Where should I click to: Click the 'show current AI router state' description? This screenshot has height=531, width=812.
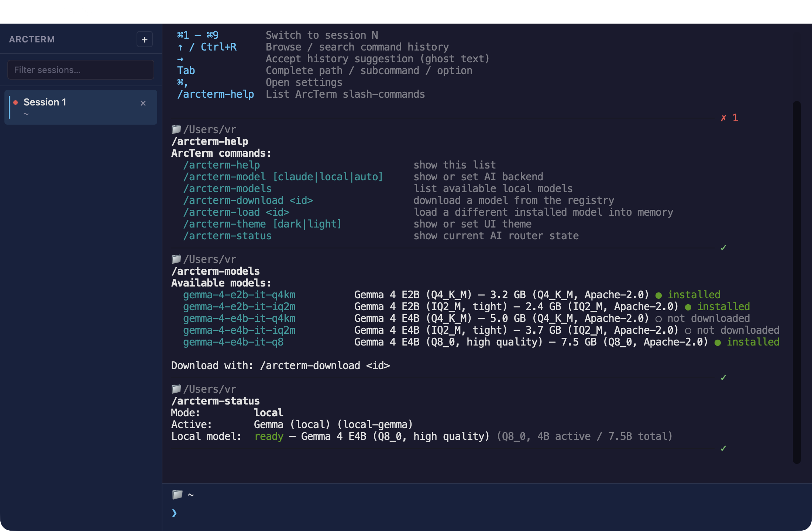click(x=496, y=236)
